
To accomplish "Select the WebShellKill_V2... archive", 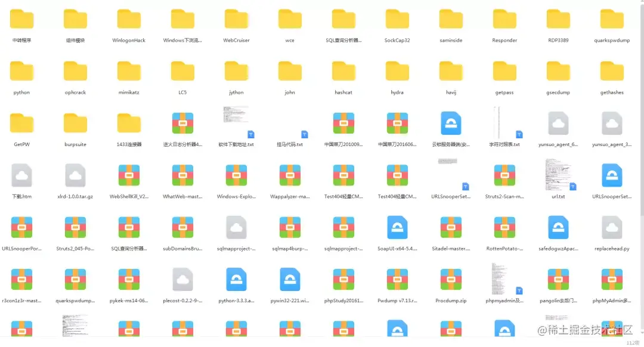I will pyautogui.click(x=129, y=175).
